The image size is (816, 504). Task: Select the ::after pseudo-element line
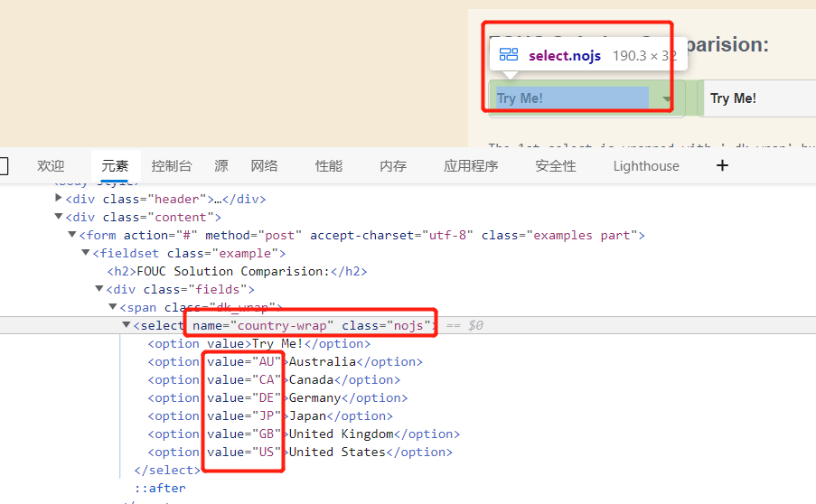(x=160, y=489)
